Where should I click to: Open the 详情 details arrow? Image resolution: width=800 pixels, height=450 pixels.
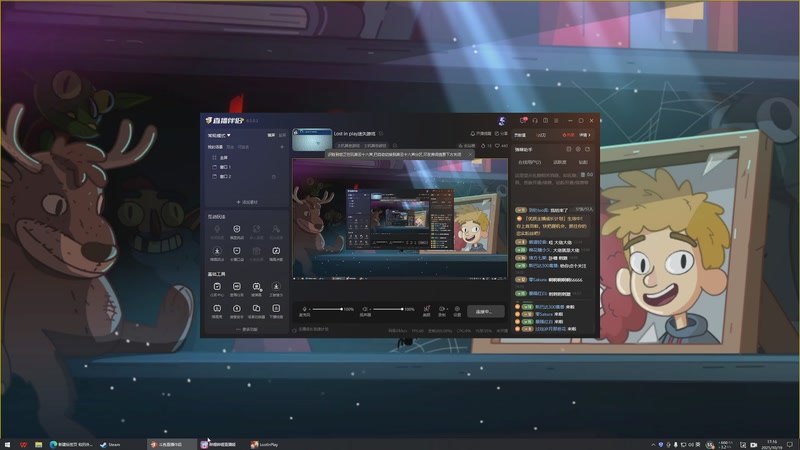(585, 135)
